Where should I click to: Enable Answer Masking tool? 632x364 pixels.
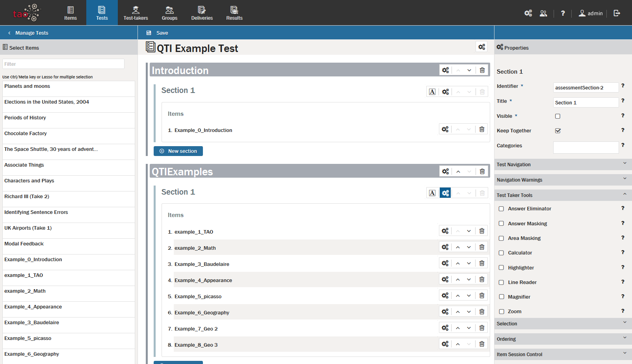501,223
